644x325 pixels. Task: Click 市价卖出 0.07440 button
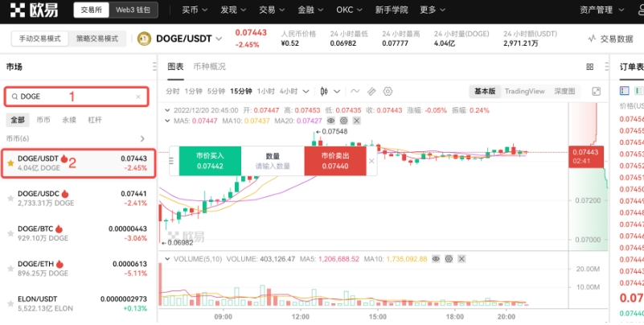335,161
